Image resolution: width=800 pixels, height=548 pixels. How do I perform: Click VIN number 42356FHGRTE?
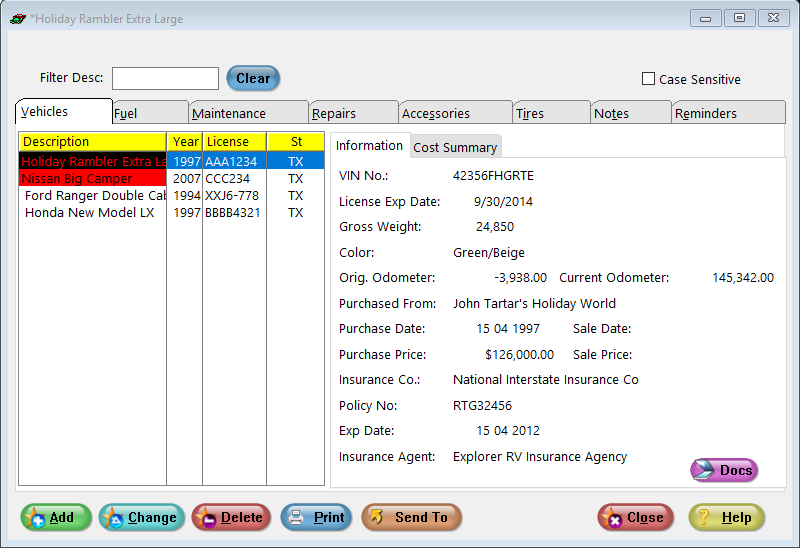493,176
